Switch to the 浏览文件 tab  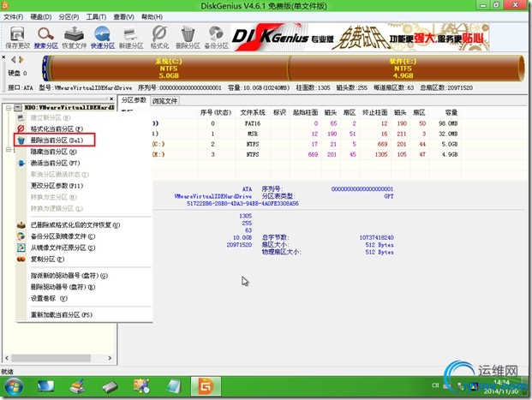(x=164, y=101)
